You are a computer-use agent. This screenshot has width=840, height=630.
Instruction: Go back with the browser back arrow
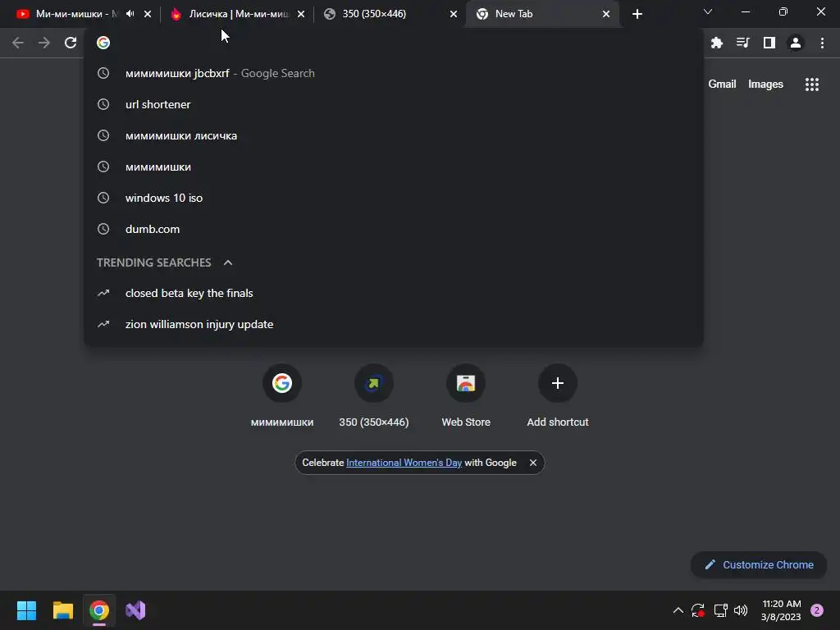(x=18, y=43)
